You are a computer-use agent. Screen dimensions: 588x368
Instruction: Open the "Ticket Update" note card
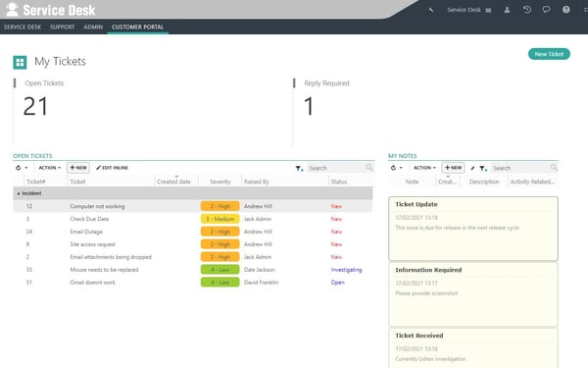tap(473, 229)
